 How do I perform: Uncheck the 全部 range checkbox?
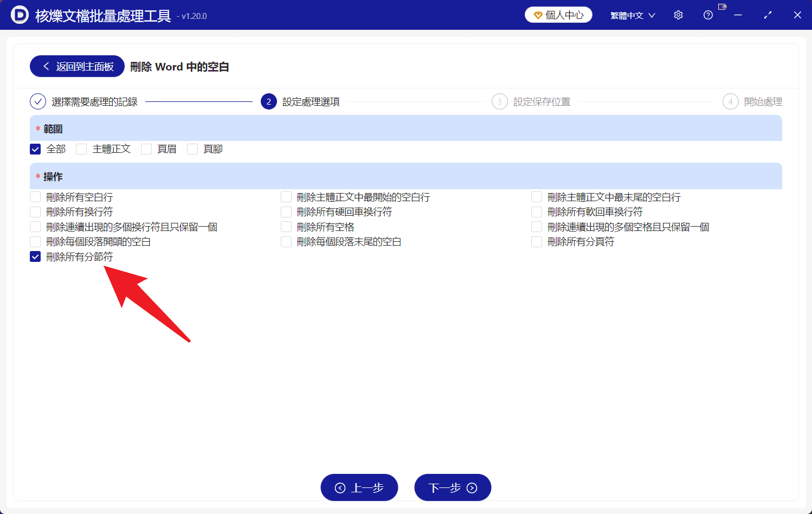pos(35,149)
